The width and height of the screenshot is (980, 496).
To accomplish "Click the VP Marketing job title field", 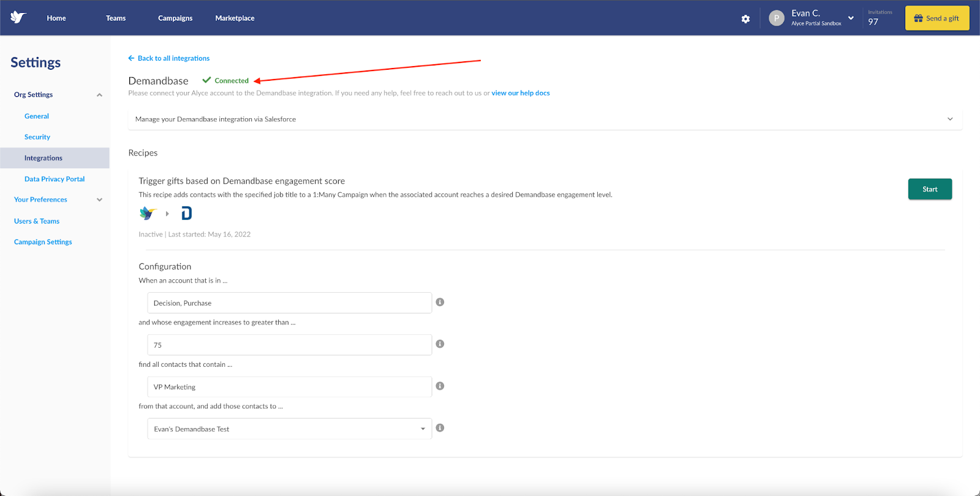I will 289,387.
